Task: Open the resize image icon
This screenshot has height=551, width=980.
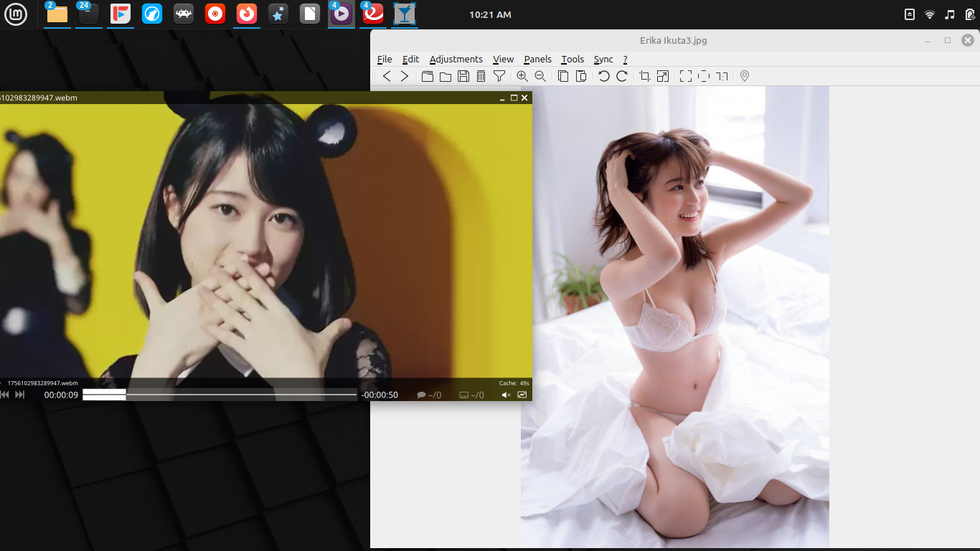Action: (663, 76)
